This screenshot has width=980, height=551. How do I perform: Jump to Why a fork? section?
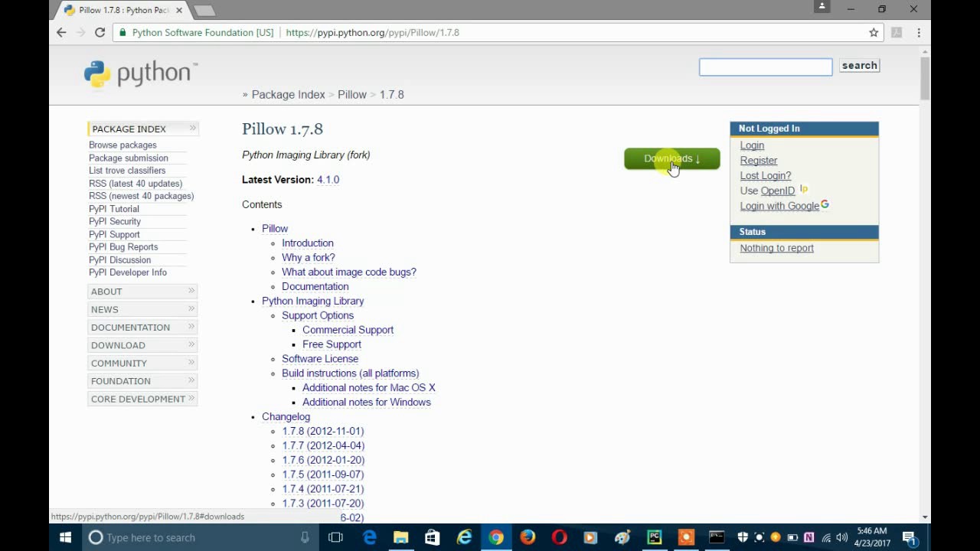(309, 257)
